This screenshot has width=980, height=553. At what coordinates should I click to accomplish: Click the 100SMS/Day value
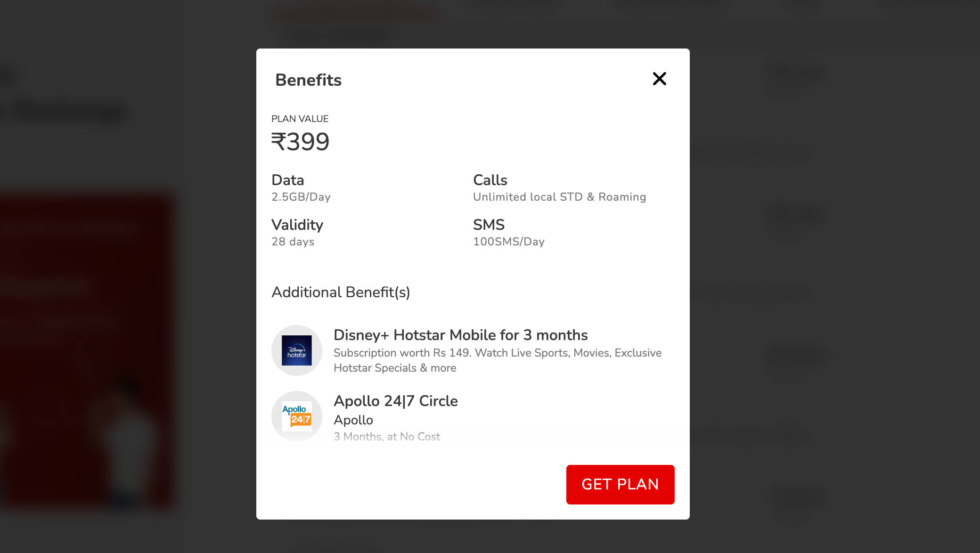click(508, 242)
